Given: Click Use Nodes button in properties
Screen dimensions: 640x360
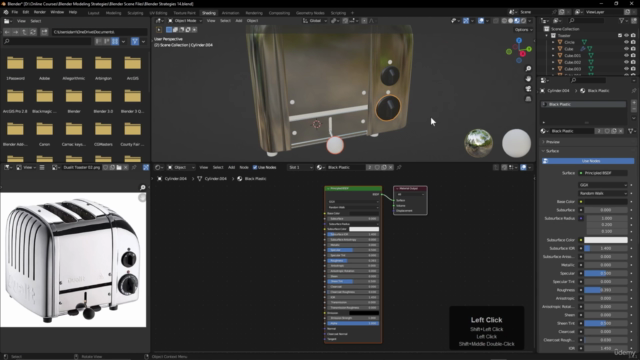Looking at the screenshot, I should pyautogui.click(x=588, y=161).
